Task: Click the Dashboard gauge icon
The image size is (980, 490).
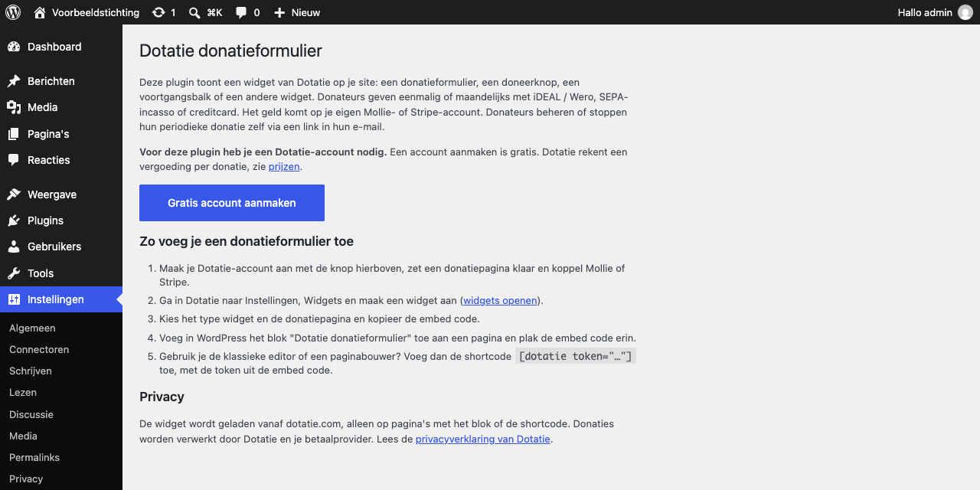Action: tap(14, 47)
